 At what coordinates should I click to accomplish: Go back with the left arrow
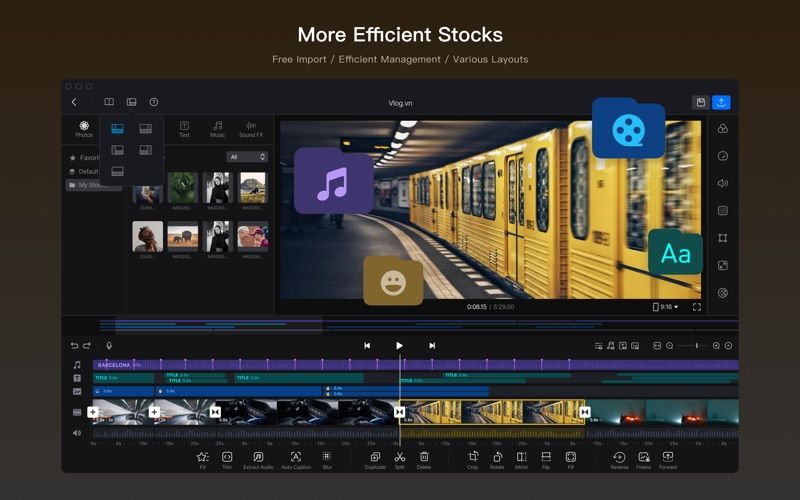[x=74, y=102]
